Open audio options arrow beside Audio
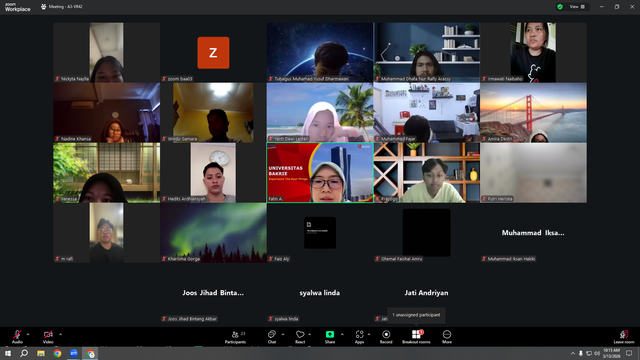This screenshot has height=360, width=640. tap(28, 334)
